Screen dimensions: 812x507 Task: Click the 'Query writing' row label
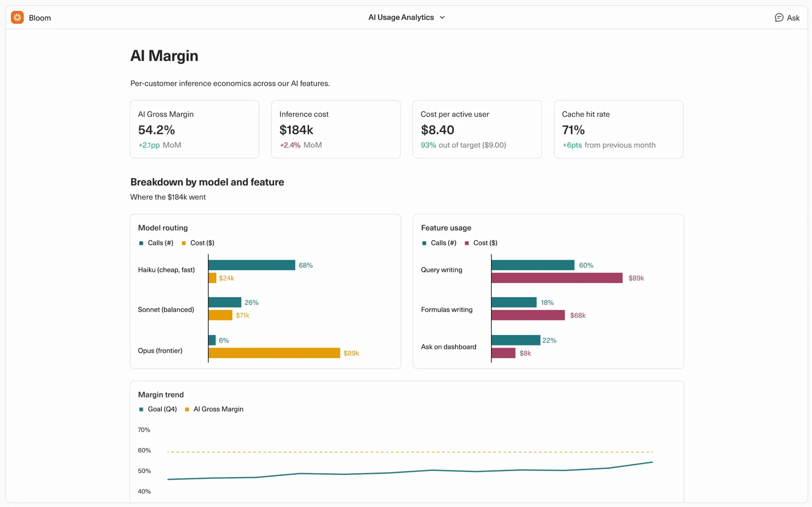[x=441, y=270]
